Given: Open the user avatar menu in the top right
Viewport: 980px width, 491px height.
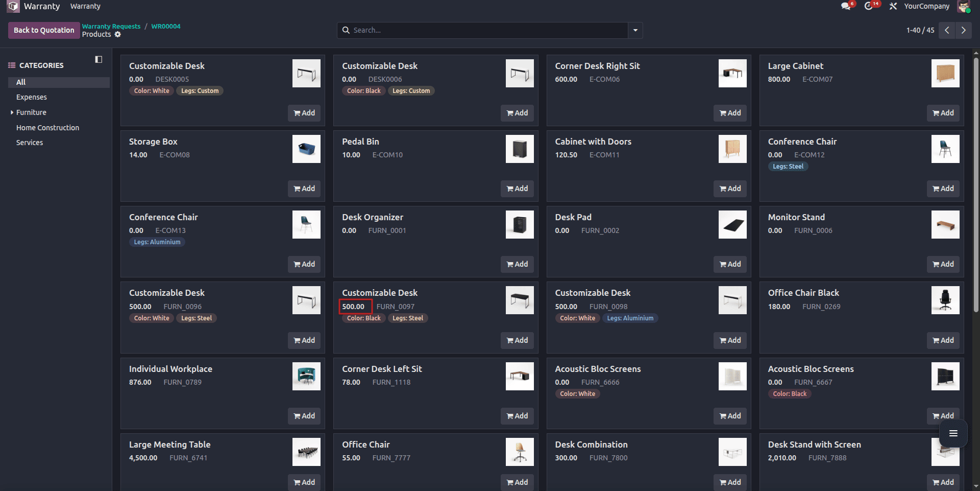Looking at the screenshot, I should coord(964,6).
